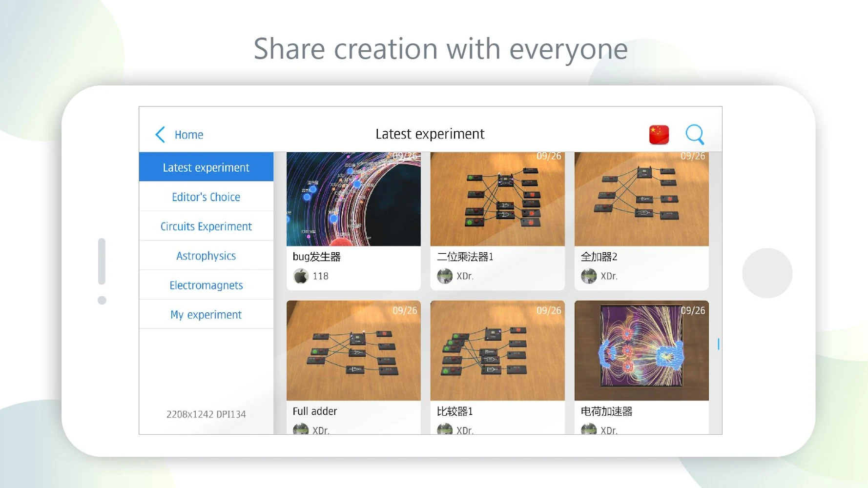Tap the Apple avatar of user 118
This screenshot has height=488, width=868.
tap(301, 276)
